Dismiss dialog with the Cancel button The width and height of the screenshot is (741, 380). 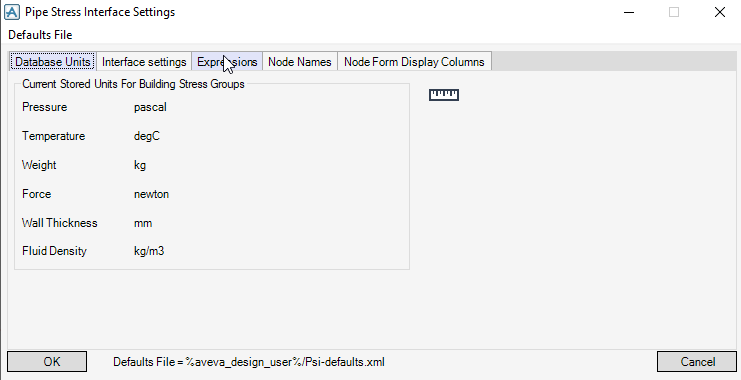click(697, 362)
